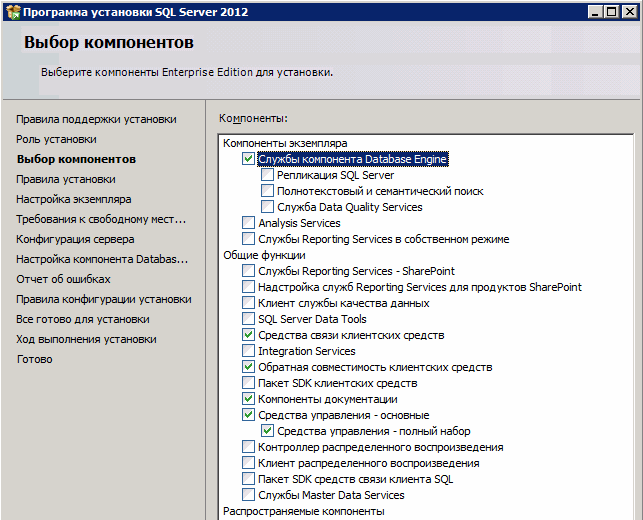Tick Службы Reporting Services - SharePoint checkbox
Screen dimensions: 643x520
[248, 271]
